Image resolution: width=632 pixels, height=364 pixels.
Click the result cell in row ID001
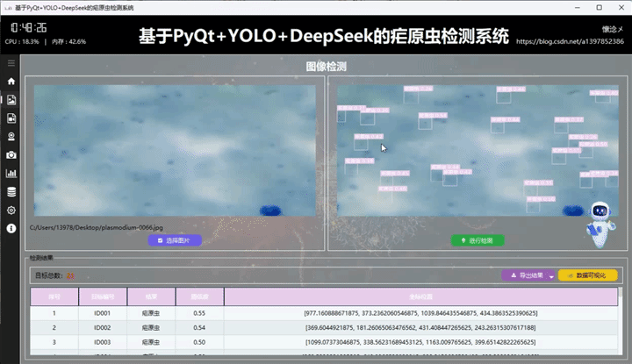coord(151,313)
